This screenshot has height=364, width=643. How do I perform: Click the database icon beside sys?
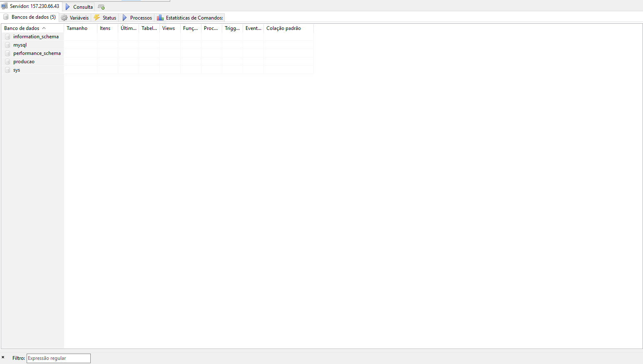click(7, 69)
